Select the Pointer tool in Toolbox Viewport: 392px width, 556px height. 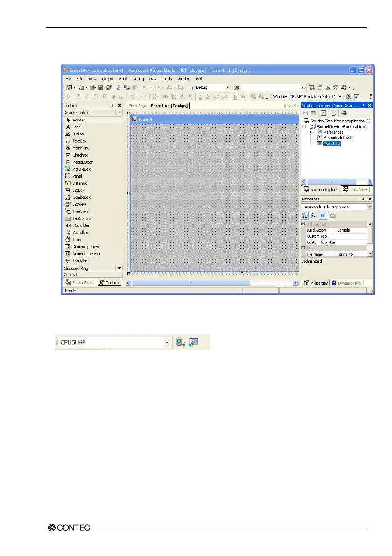click(x=93, y=120)
